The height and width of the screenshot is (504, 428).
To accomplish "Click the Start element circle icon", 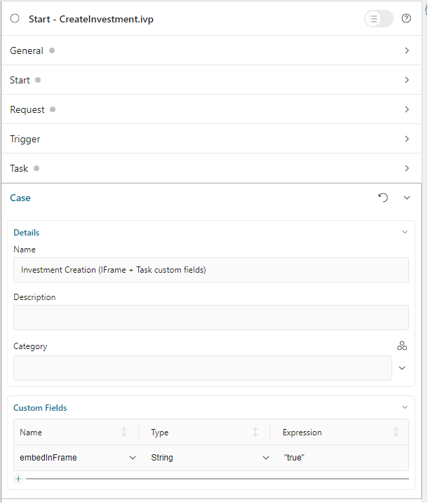I will 15,19.
